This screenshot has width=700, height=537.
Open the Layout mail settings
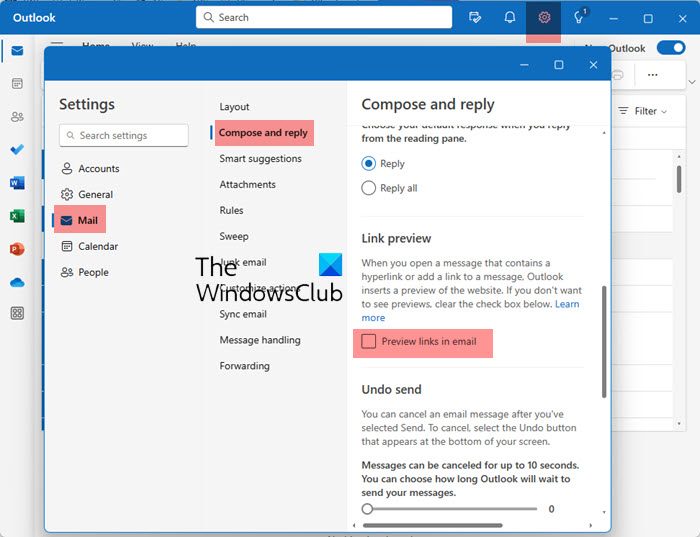coord(234,107)
